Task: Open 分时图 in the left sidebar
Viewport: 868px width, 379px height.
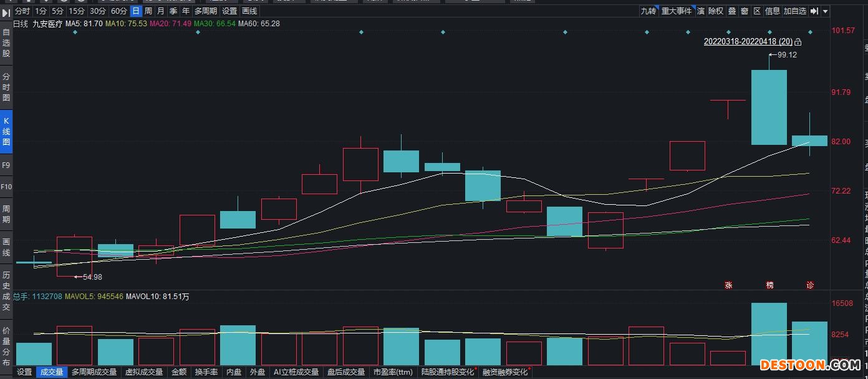Action: pyautogui.click(x=6, y=87)
